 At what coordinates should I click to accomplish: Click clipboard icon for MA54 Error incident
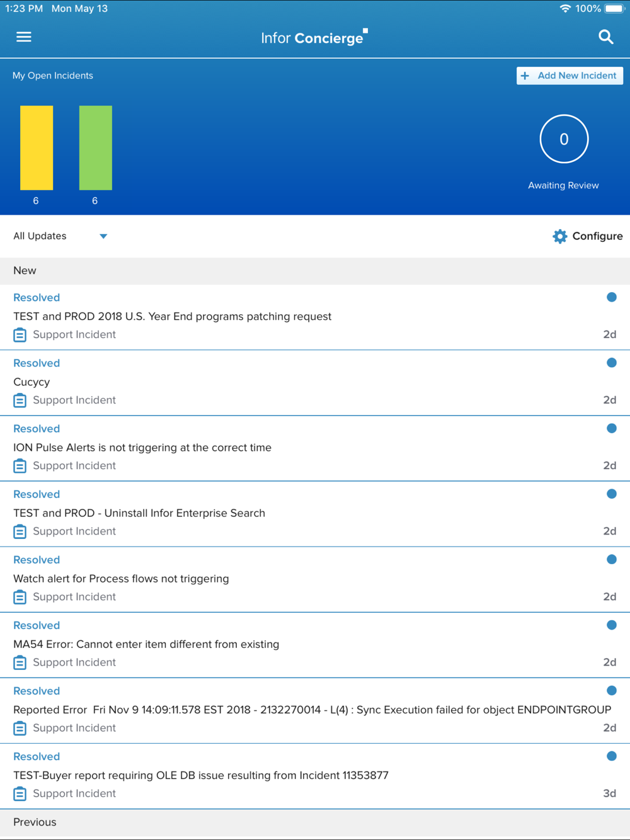point(20,662)
